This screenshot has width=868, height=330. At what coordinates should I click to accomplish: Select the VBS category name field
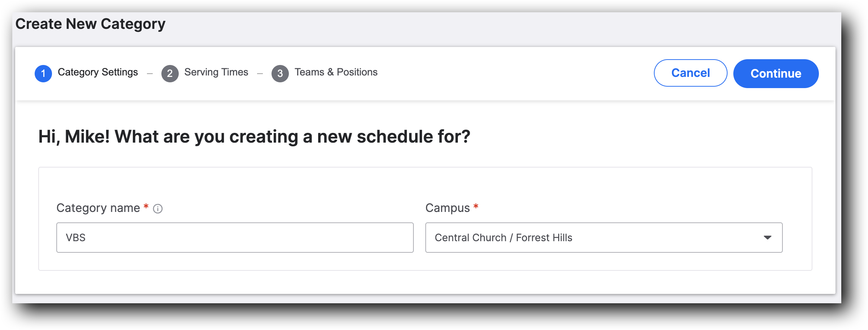coord(235,237)
